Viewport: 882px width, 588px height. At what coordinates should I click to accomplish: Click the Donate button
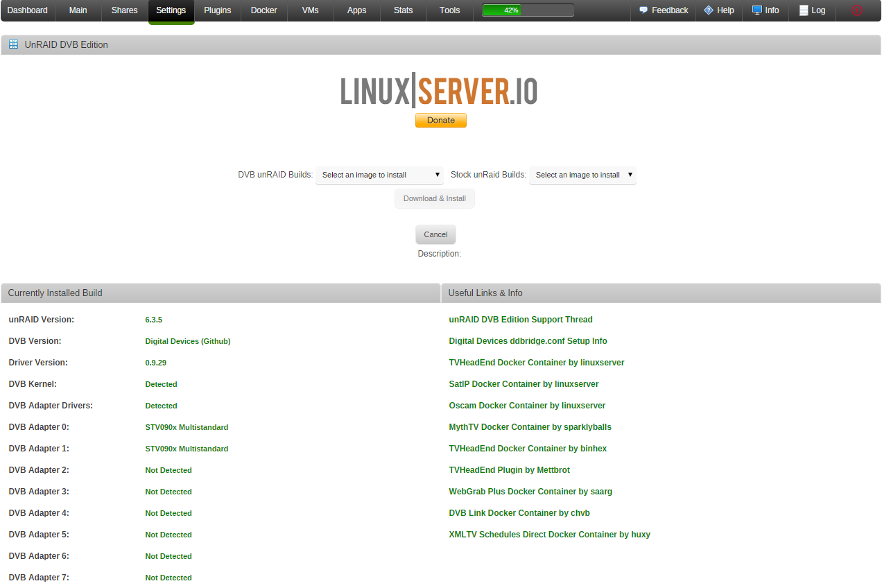pos(441,121)
